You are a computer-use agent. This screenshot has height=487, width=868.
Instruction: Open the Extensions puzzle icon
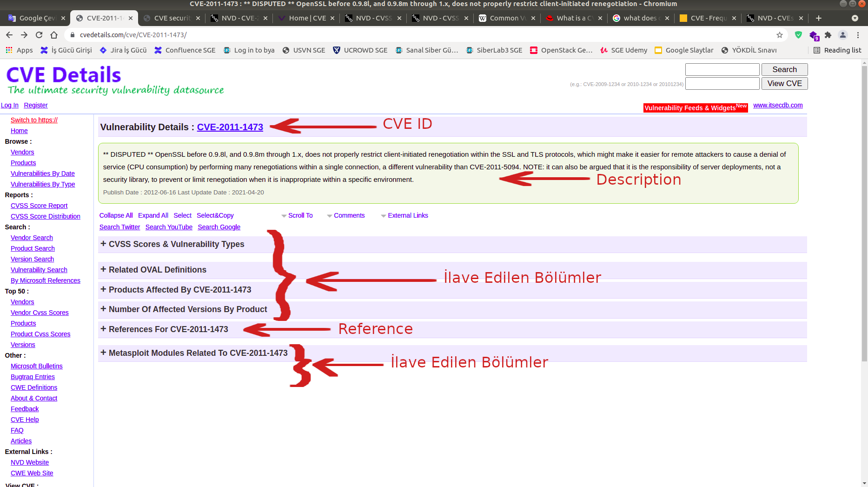click(x=828, y=35)
